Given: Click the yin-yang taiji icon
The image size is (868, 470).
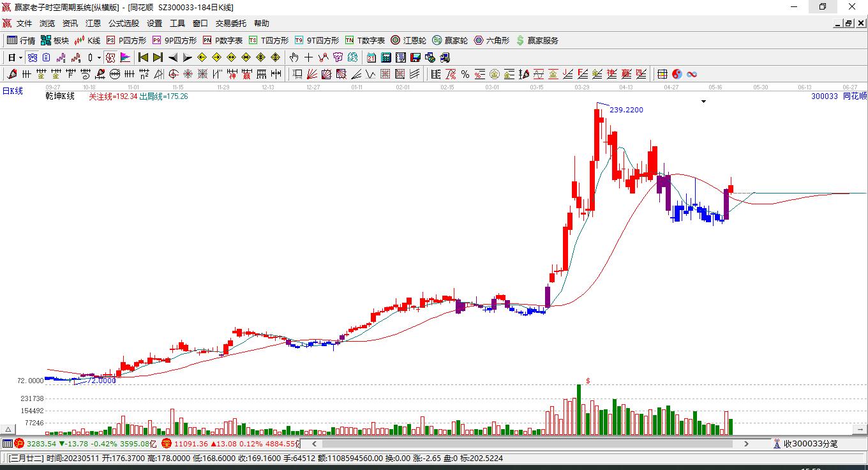Looking at the screenshot, I should tap(677, 74).
